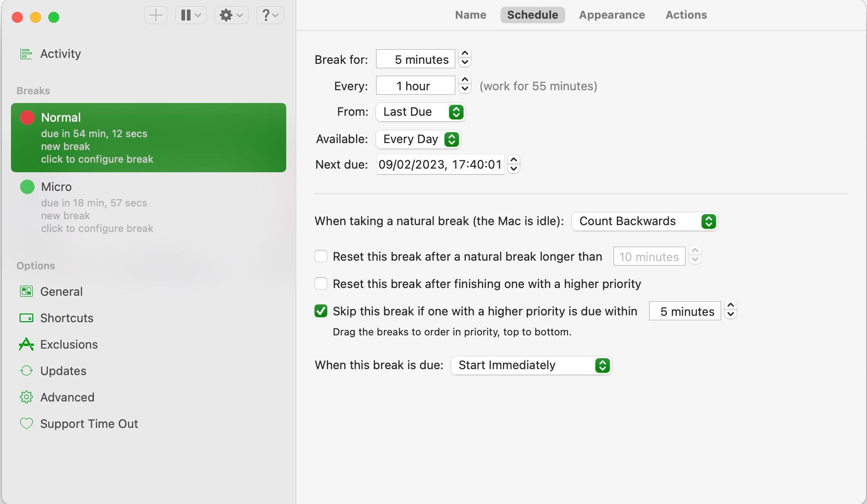
Task: Open the 'Count Backwards' natural break dropdown
Action: 645,221
